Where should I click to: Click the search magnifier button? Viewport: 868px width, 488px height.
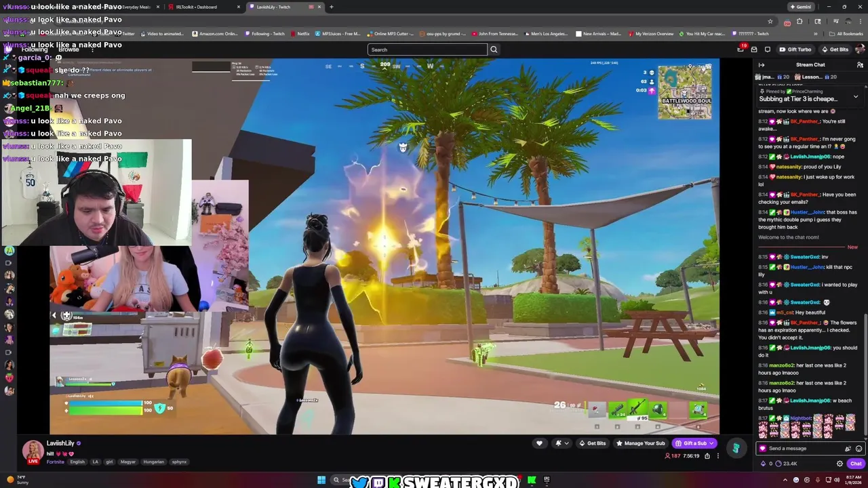(x=494, y=49)
